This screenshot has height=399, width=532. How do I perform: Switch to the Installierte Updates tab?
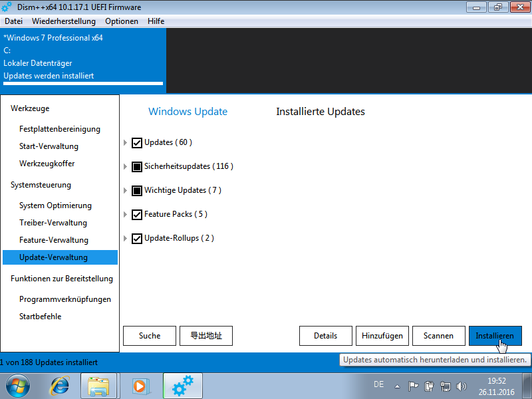click(x=321, y=112)
